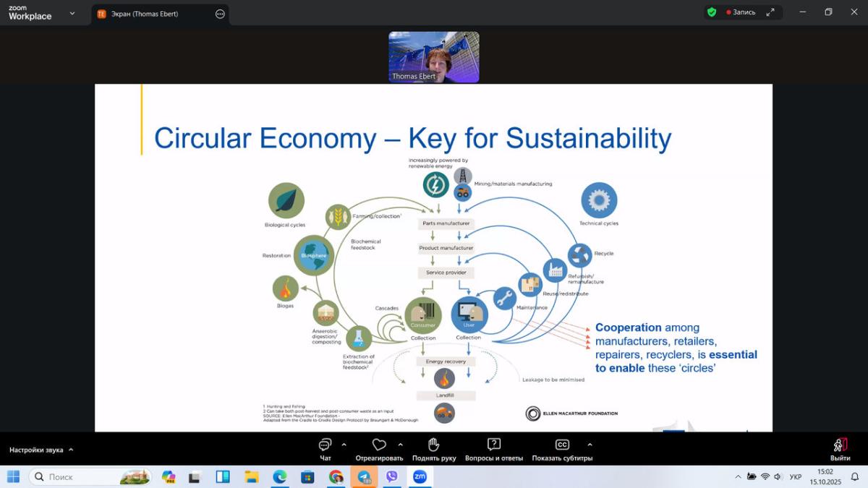Screen dimensions: 868x488
Task: Open the Zoom Workplace dropdown menu
Action: point(72,13)
